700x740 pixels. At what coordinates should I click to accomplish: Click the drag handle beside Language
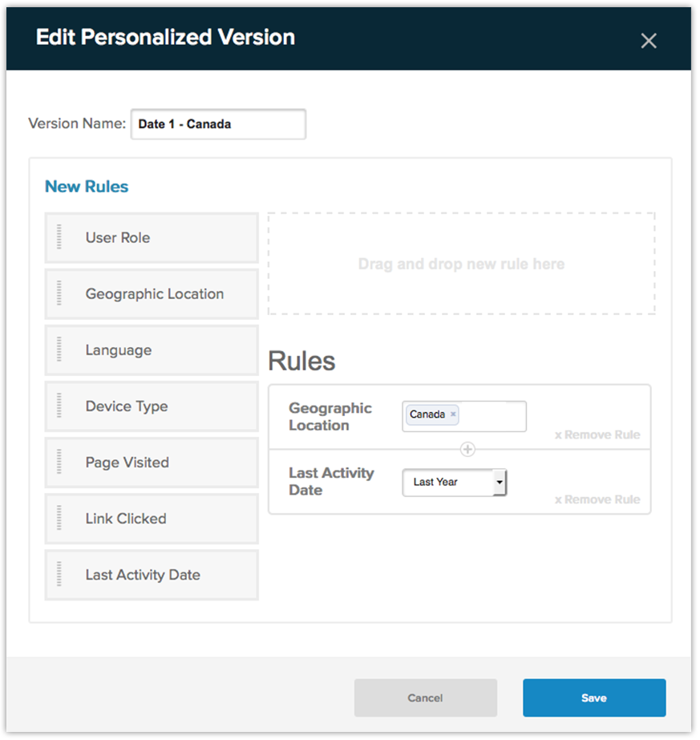coord(59,350)
